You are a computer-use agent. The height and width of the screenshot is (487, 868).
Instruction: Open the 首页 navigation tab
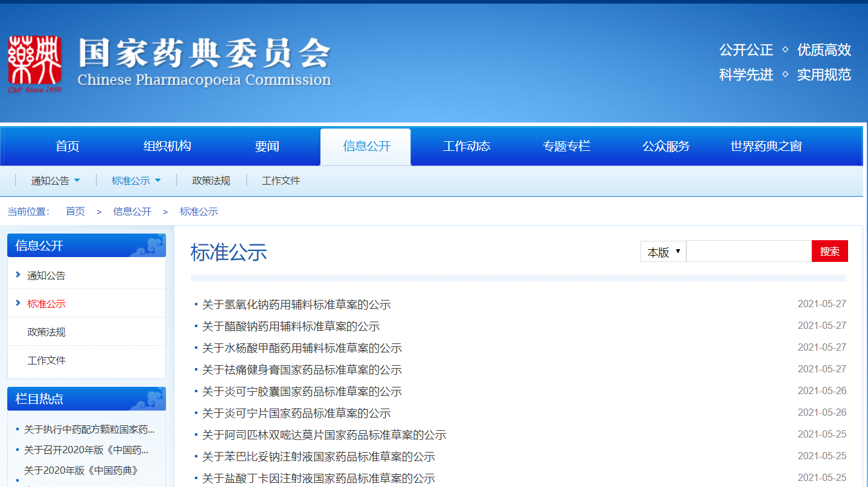tap(68, 147)
